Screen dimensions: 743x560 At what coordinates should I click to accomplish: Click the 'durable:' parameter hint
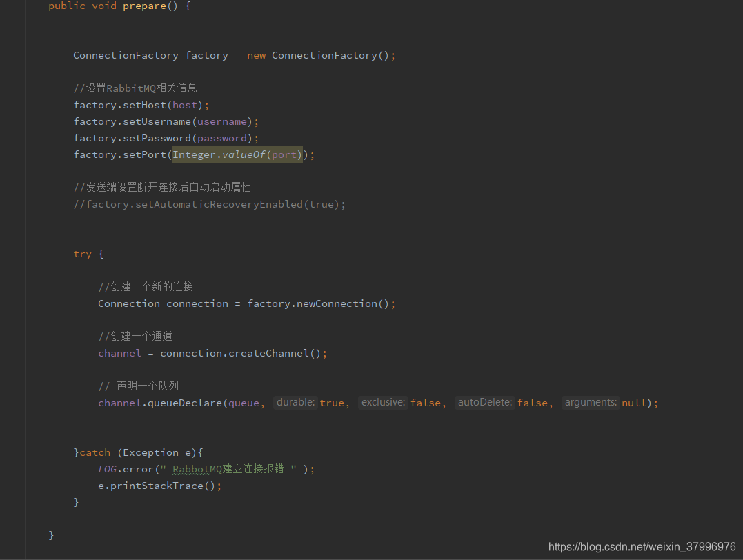[x=295, y=403]
